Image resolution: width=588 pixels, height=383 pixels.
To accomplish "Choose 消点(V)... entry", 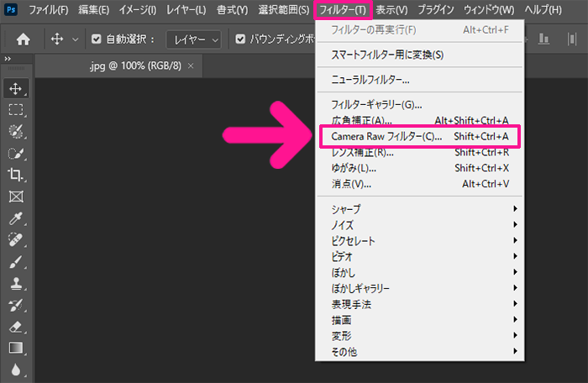I will [420, 184].
